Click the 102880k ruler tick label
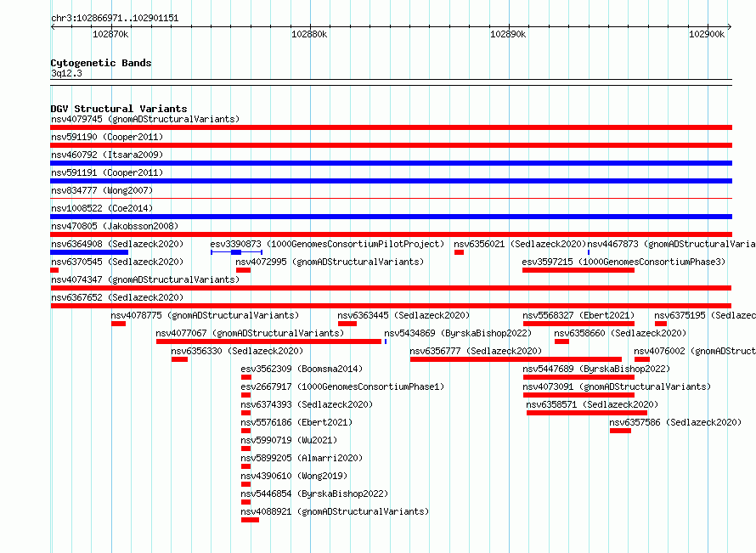This screenshot has height=553, width=756. coord(309,34)
